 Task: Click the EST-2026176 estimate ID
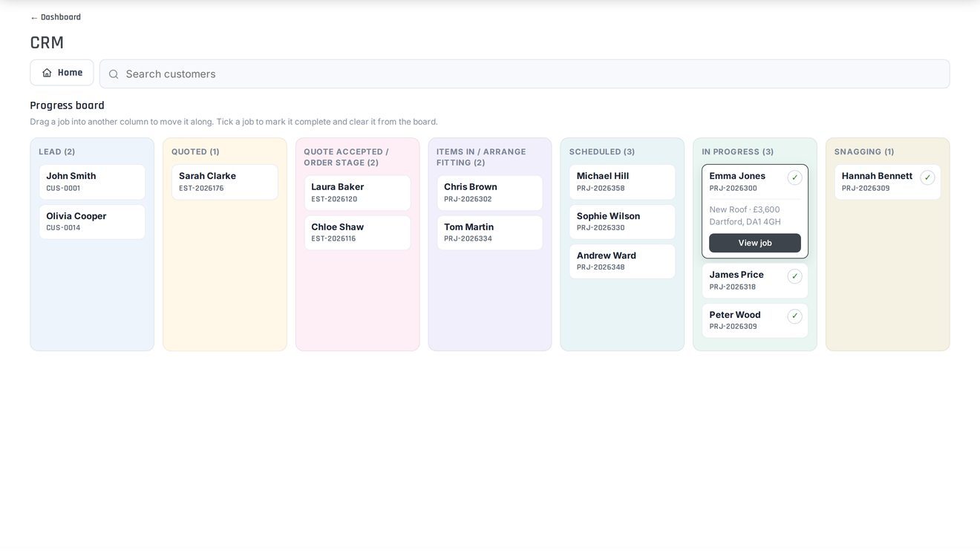[x=201, y=189]
